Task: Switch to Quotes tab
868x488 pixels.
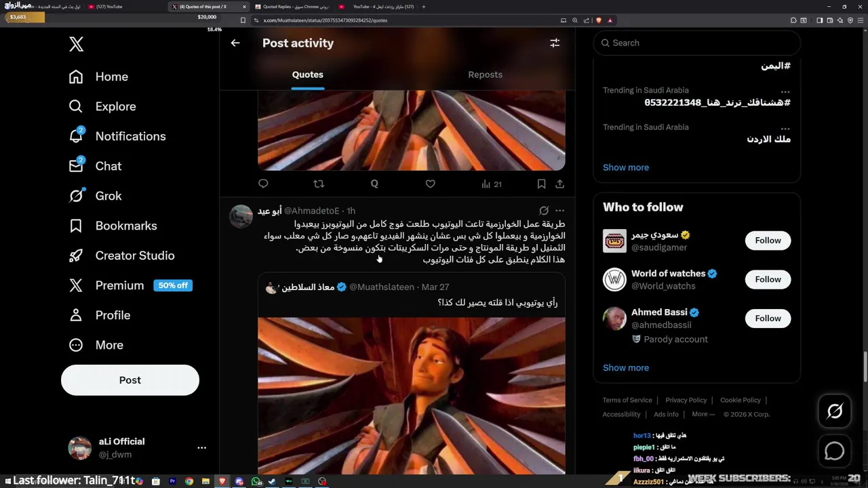Action: tap(308, 75)
